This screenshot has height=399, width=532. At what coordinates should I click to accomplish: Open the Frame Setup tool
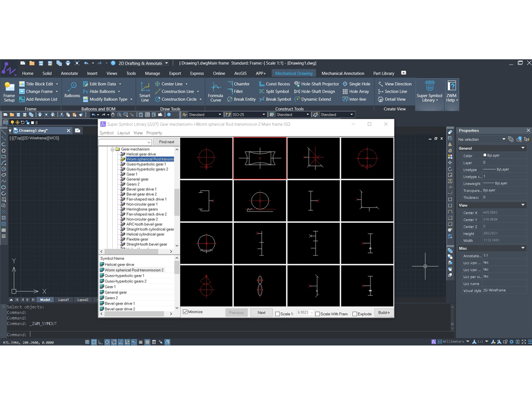pos(9,90)
